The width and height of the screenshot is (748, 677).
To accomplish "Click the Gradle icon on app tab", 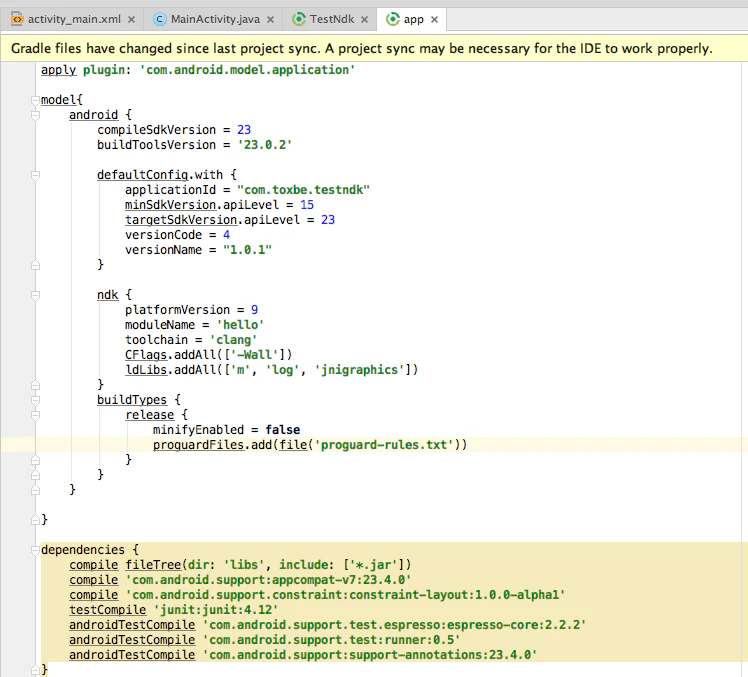I will pos(393,19).
